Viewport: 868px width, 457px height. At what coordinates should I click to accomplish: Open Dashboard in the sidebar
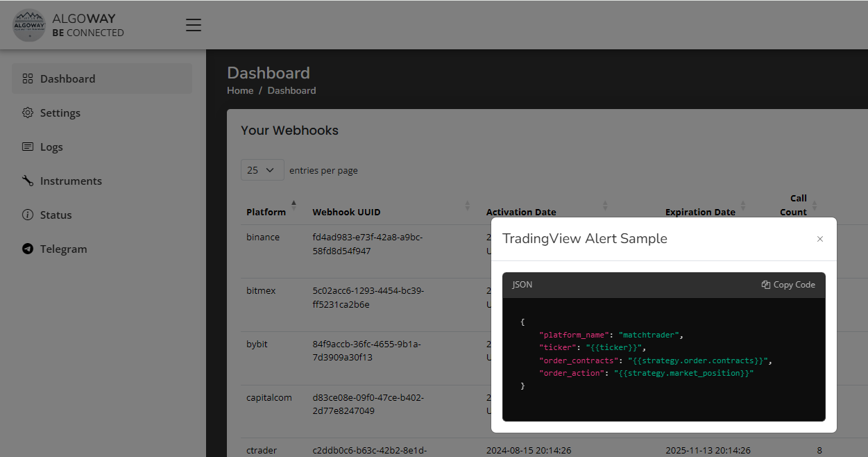102,78
